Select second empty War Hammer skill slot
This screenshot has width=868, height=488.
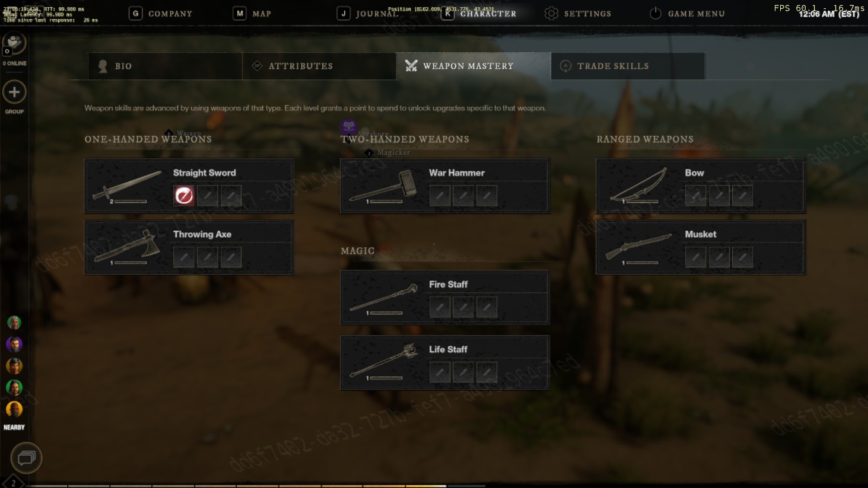point(463,195)
